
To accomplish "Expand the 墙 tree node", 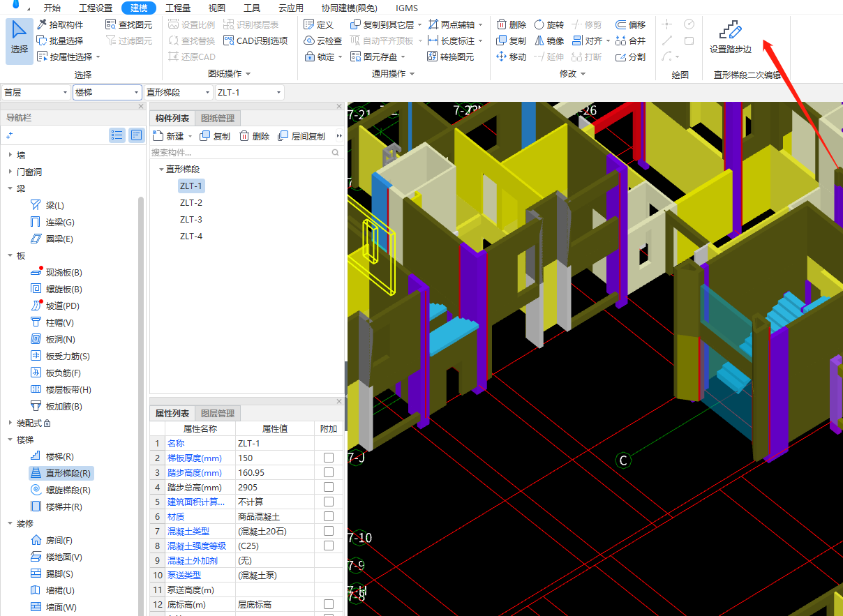I will point(10,155).
